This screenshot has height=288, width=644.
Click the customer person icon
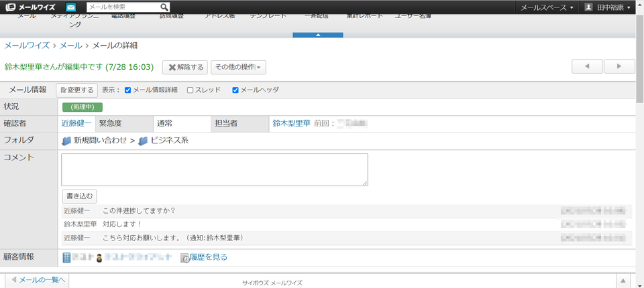99,258
